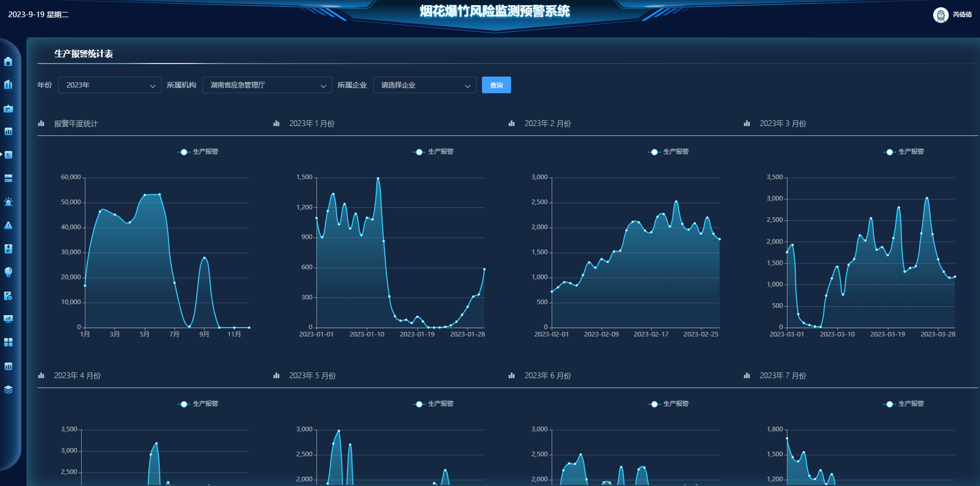This screenshot has width=980, height=486.
Task: Open the stacked layers icon in sidebar
Action: (x=8, y=390)
